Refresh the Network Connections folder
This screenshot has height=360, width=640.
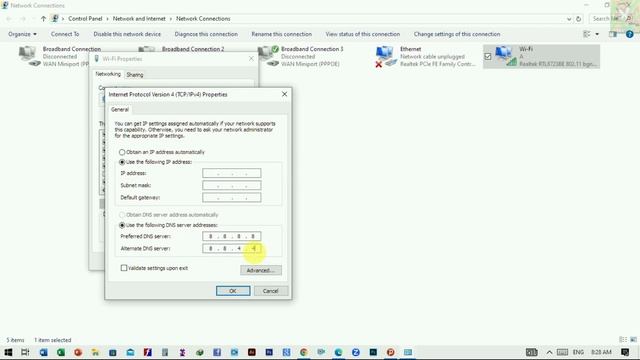click(578, 19)
